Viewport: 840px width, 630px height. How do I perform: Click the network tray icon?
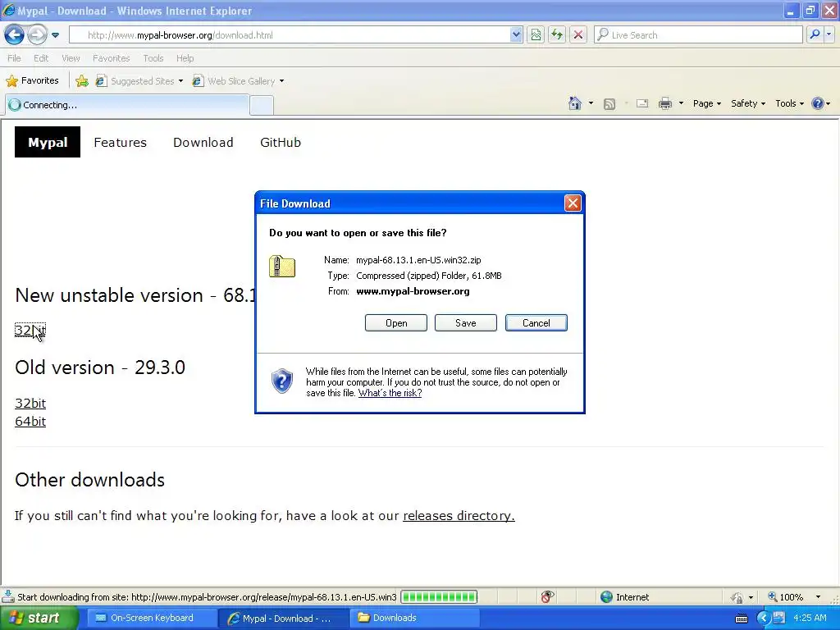pyautogui.click(x=779, y=618)
